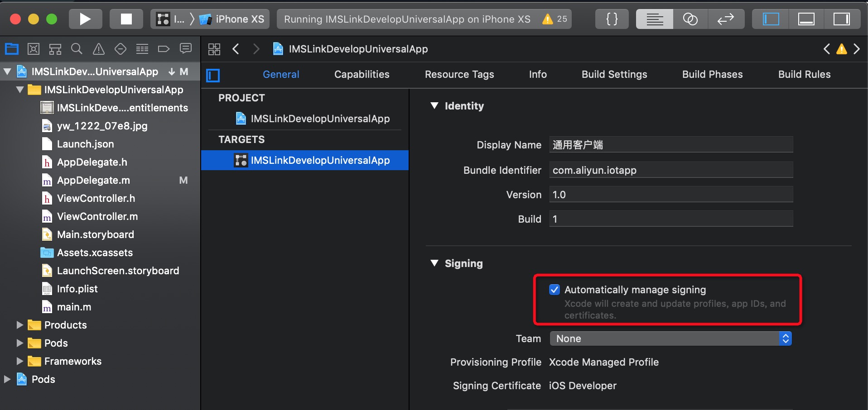Collapse the Signing section

click(x=434, y=263)
